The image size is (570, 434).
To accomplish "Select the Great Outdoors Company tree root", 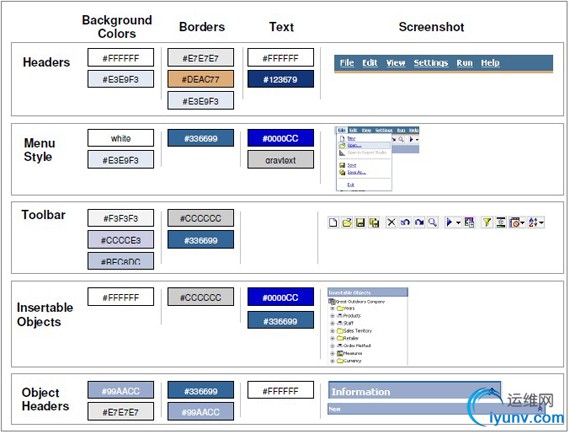I will click(360, 302).
